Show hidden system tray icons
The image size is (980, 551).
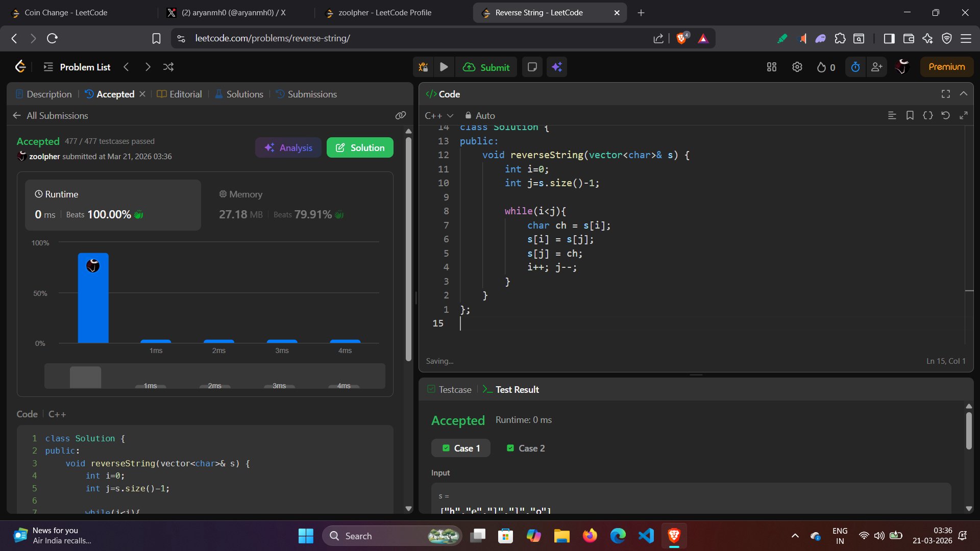795,536
